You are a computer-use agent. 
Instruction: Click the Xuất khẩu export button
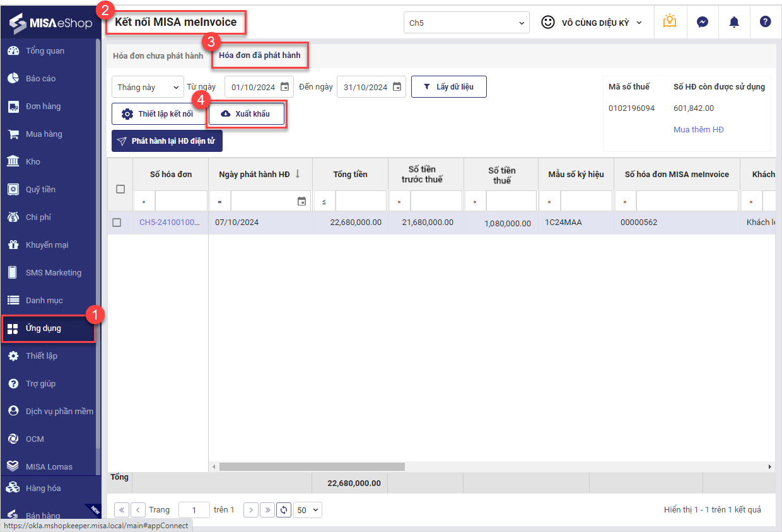pos(246,114)
